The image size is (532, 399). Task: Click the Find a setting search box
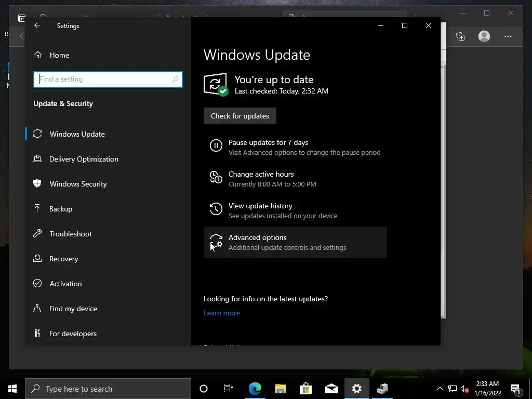tap(108, 79)
